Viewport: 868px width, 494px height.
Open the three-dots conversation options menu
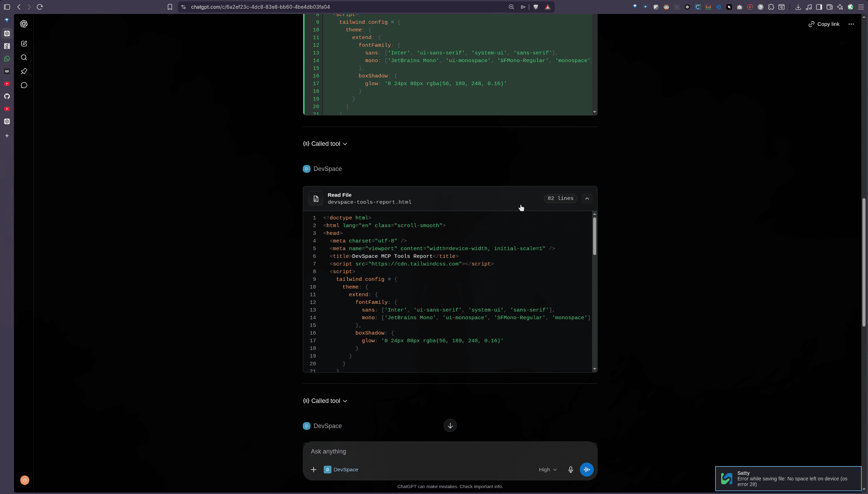851,24
